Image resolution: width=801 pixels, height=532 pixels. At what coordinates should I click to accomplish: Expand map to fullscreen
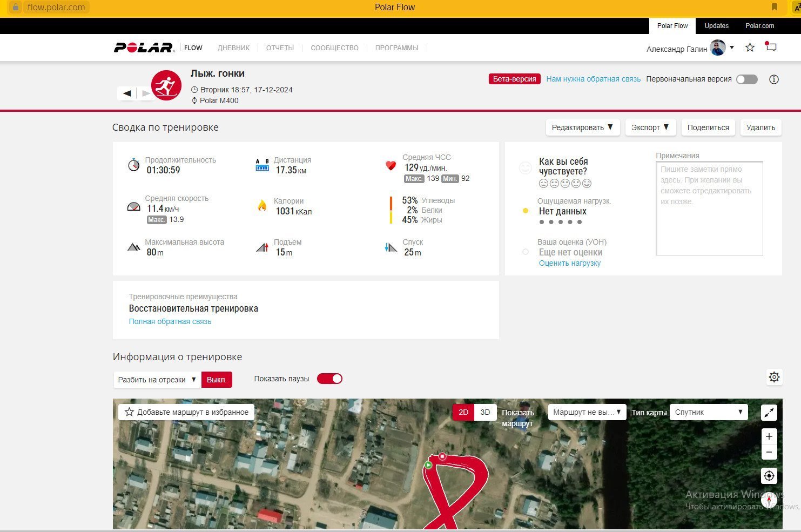pyautogui.click(x=769, y=413)
